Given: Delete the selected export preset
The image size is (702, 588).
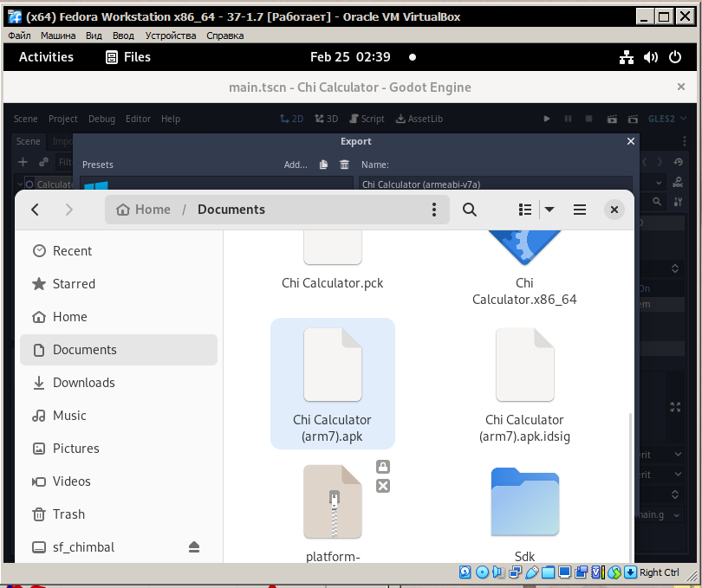Looking at the screenshot, I should (344, 165).
